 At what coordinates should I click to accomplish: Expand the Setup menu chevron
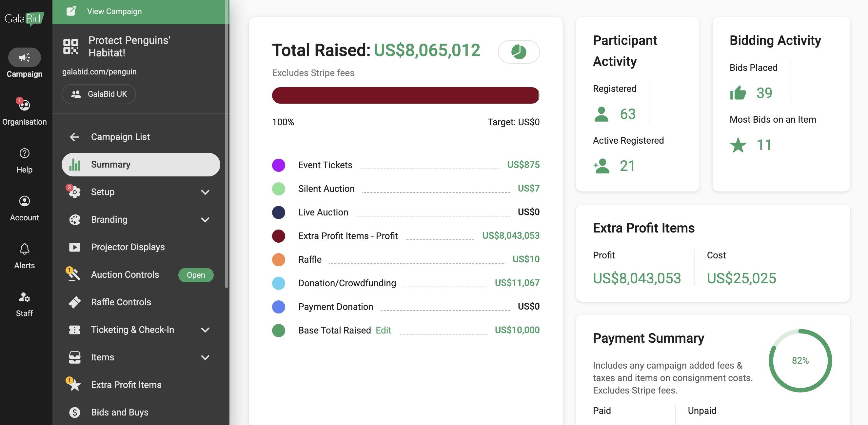coord(205,192)
